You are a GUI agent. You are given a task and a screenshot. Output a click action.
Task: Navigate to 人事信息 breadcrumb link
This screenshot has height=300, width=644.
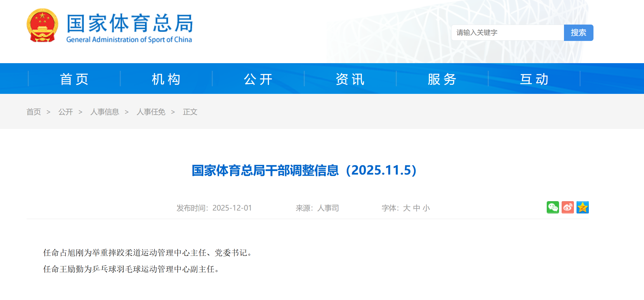[105, 112]
